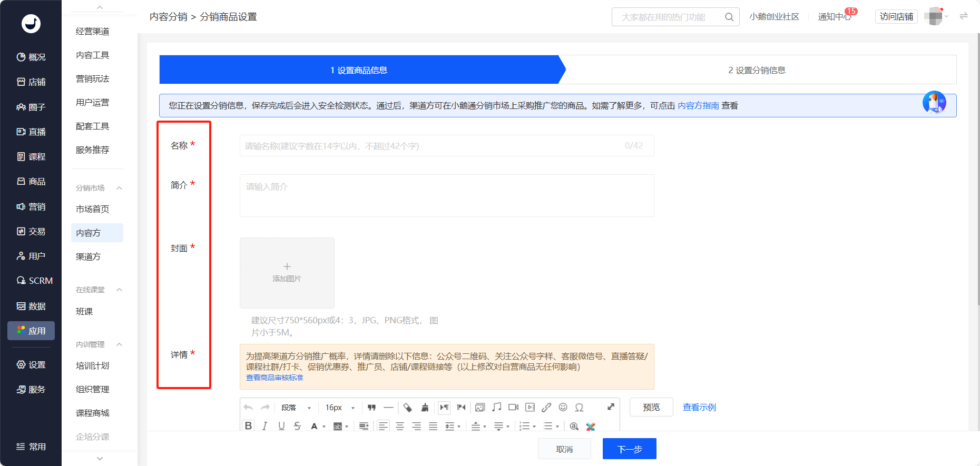The image size is (980, 466).
Task: Collapse the 在线课堂 sidebar group
Action: pyautogui.click(x=120, y=290)
